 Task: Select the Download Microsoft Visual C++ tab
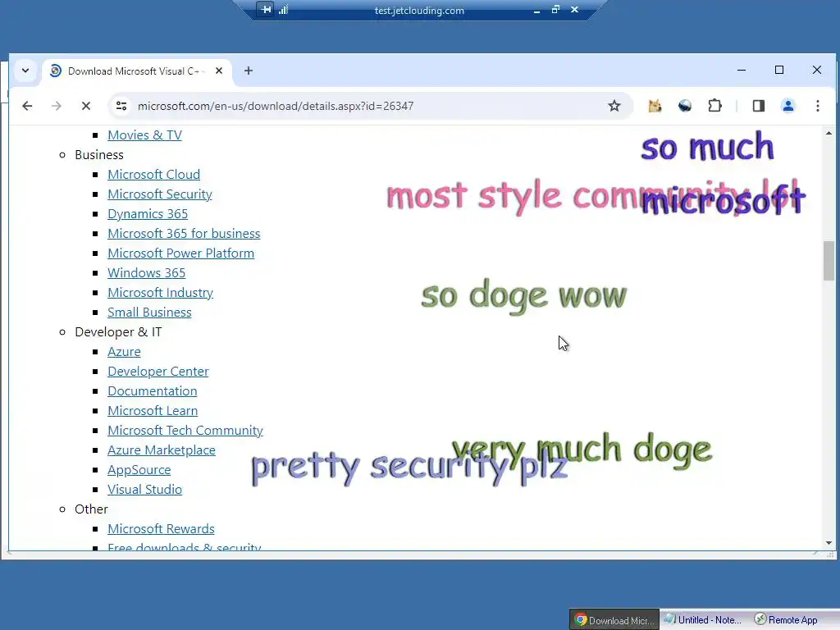[134, 71]
